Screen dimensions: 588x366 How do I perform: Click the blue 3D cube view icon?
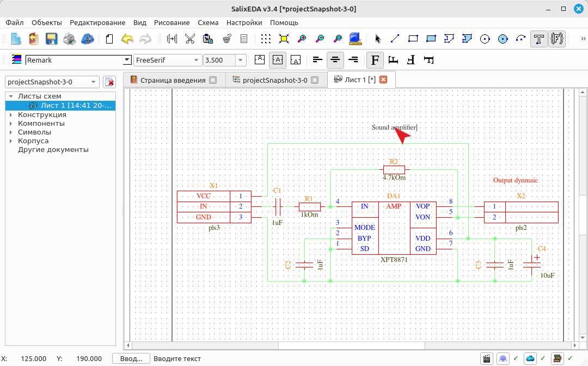(355, 39)
